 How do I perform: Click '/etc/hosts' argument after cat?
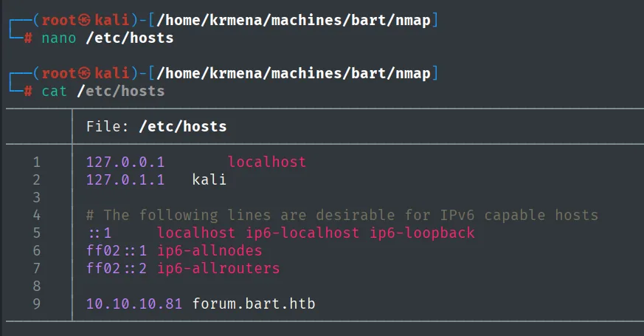click(x=121, y=91)
